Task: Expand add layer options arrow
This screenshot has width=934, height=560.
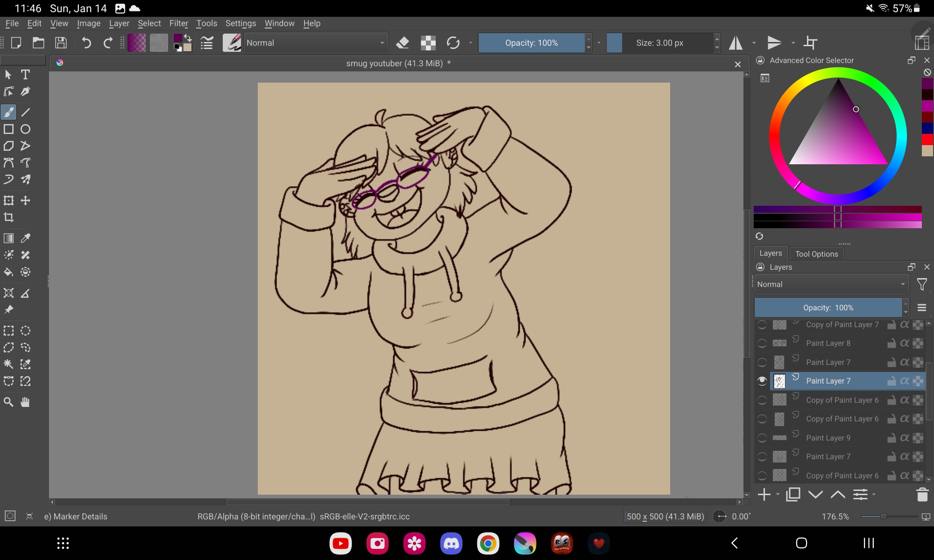Action: [778, 495]
